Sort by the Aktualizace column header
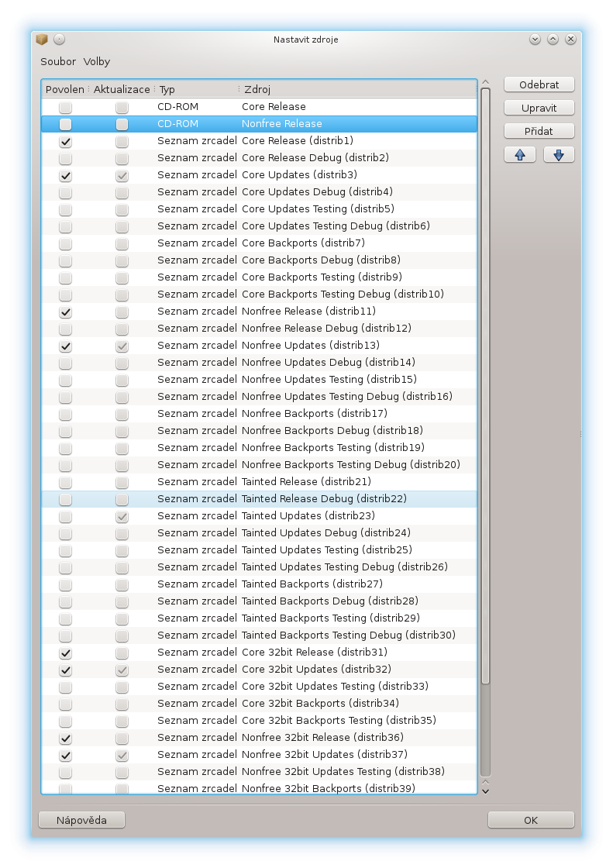 click(122, 89)
